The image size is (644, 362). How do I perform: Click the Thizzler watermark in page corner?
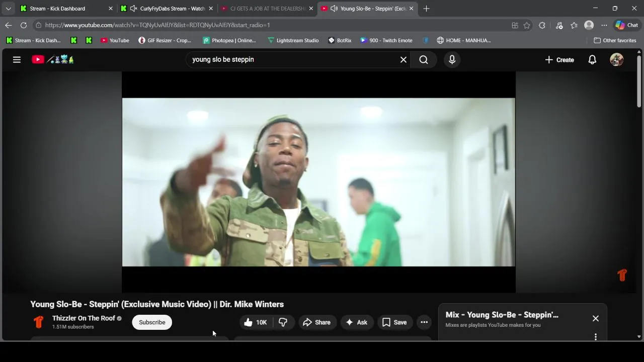622,275
